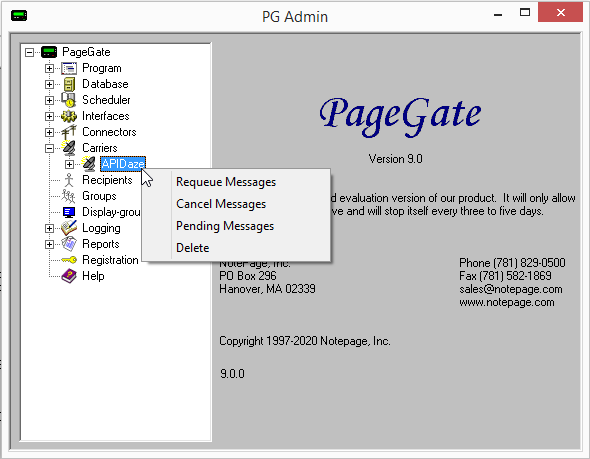The height and width of the screenshot is (459, 590).
Task: Click the Fax (781) 582-1869 text
Action: (505, 276)
